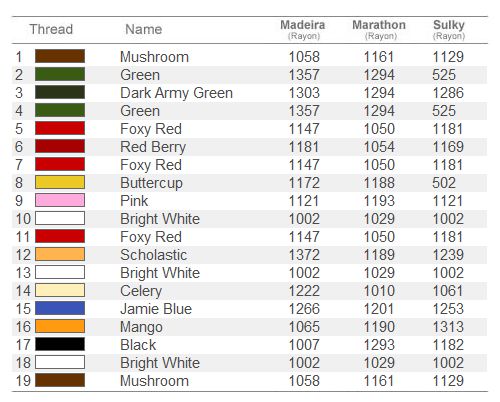The height and width of the screenshot is (402, 500).
Task: Click the Buttercup yellow swatch
Action: [x=60, y=182]
